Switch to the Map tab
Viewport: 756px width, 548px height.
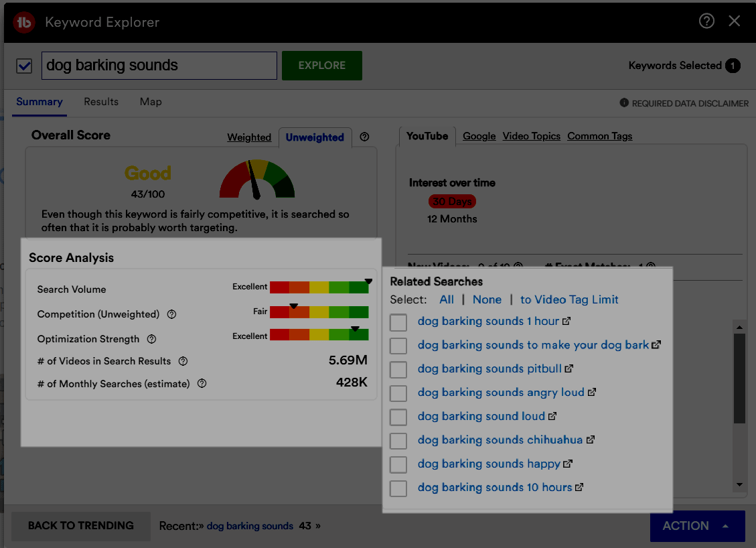[x=151, y=102]
